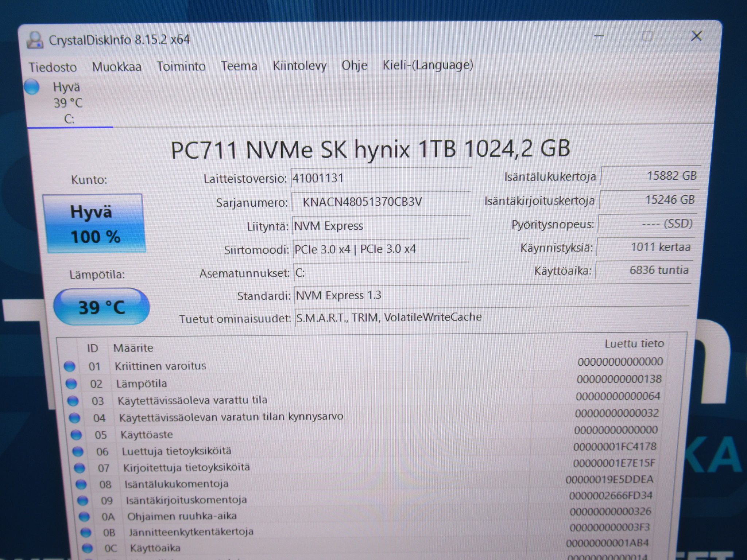Open the Kieli-(Language) menu

coord(428,65)
